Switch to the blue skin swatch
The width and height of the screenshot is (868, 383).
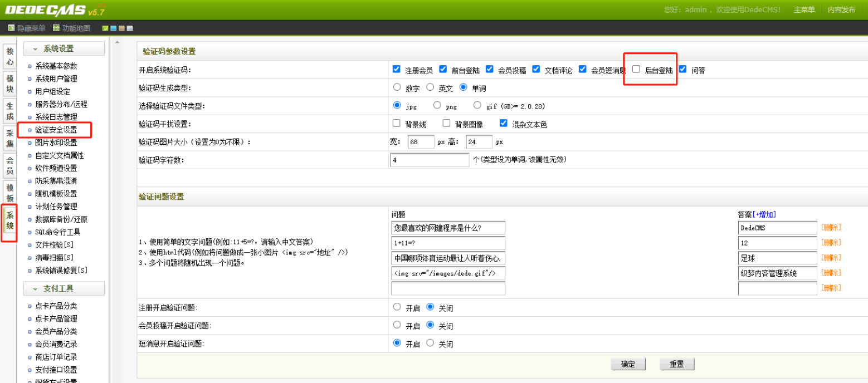tap(113, 28)
